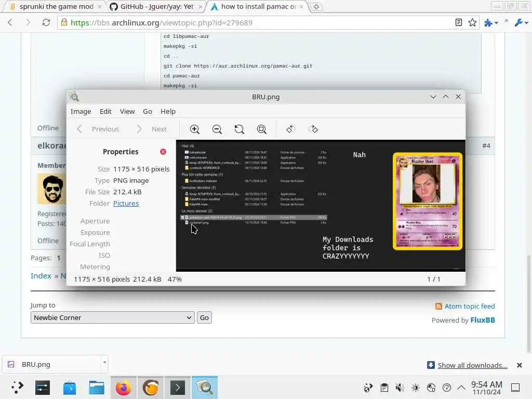Viewport: 532px width, 399px height.
Task: Bookmark this page with star icon
Action: pyautogui.click(x=472, y=23)
